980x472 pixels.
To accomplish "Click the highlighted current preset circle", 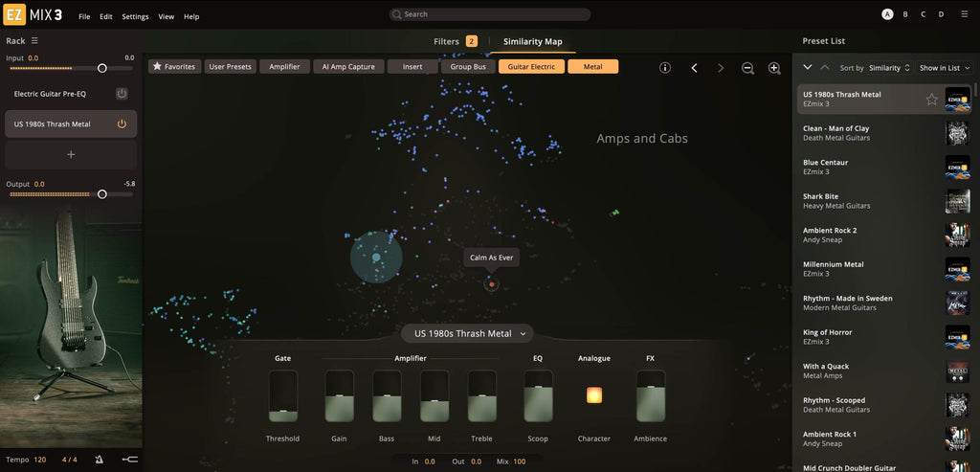I will 376,257.
